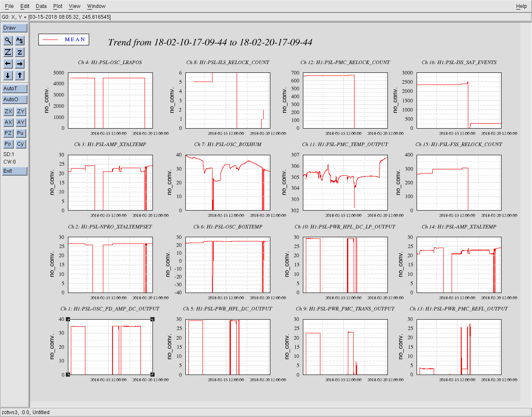Click the large Z zoom-in icon
The image size is (532, 417).
8,52
